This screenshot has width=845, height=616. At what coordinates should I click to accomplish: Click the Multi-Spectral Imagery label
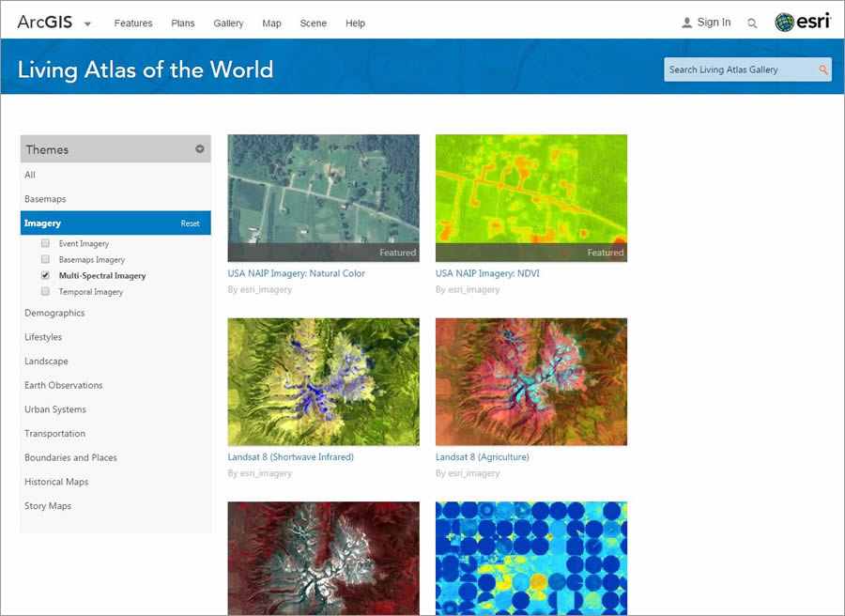pyautogui.click(x=102, y=275)
